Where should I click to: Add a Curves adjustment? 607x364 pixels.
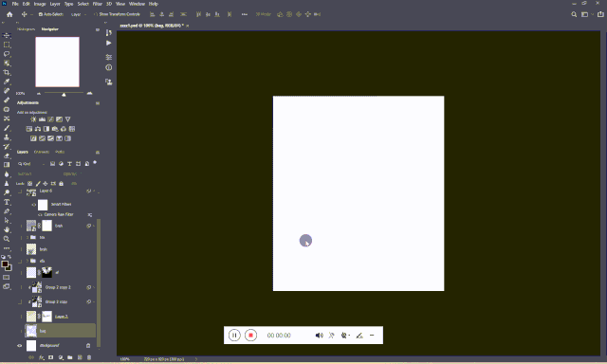tap(50, 119)
